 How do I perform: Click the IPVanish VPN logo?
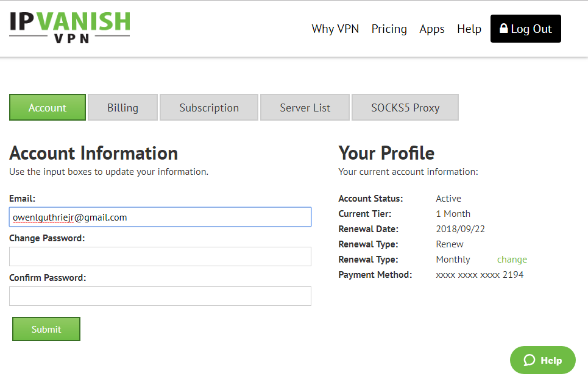pyautogui.click(x=69, y=27)
